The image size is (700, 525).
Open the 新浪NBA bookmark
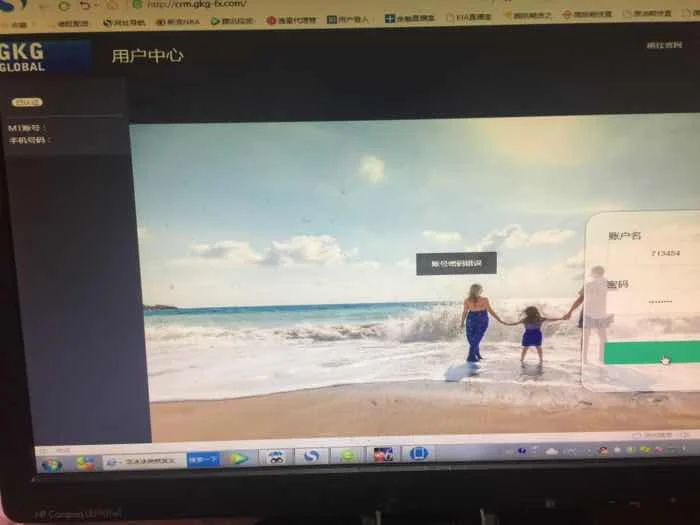177,21
